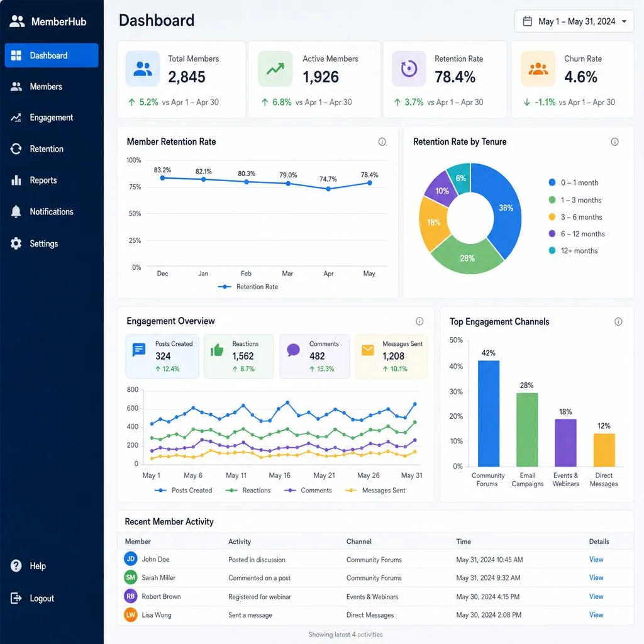644x644 pixels.
Task: Click Logout in the sidebar
Action: coord(52,598)
